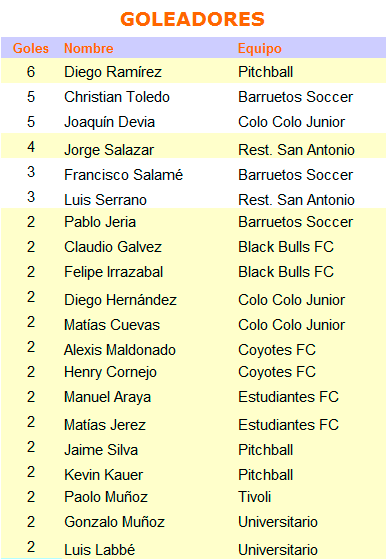Click Barruetos Soccer team beside Pablo Jeria
Image resolution: width=386 pixels, height=559 pixels.
295,222
